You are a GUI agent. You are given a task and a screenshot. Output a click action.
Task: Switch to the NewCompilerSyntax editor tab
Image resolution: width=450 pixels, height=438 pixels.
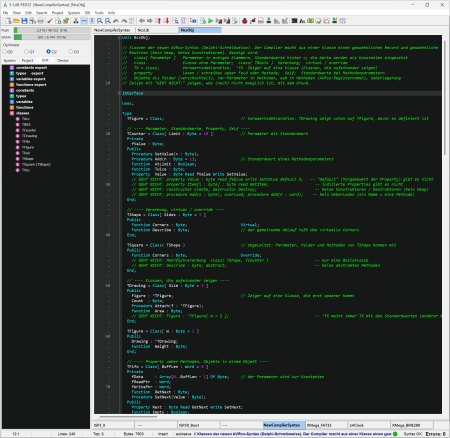[x=114, y=30]
